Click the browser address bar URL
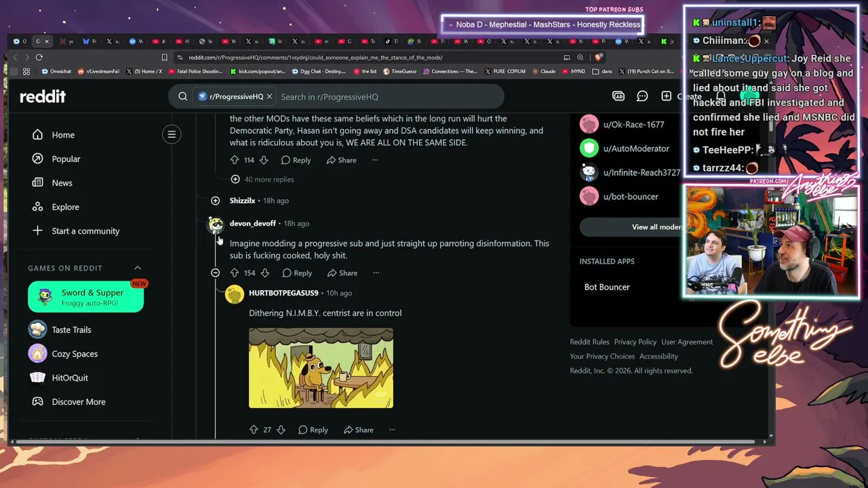This screenshot has height=488, width=868. pos(315,58)
